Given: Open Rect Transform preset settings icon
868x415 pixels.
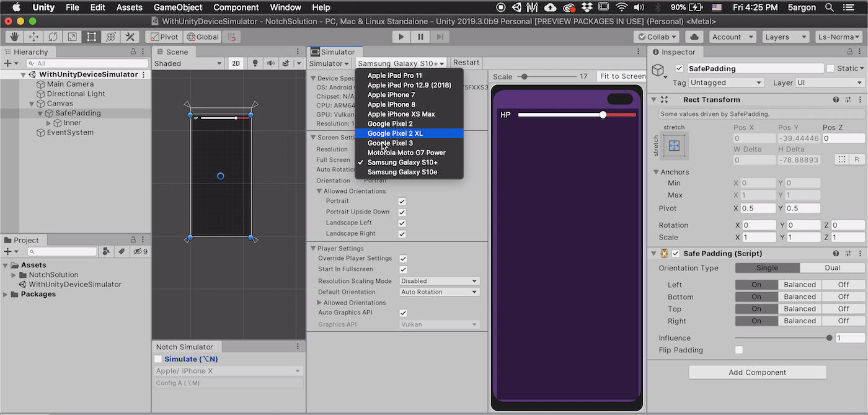Looking at the screenshot, I should (848, 99).
